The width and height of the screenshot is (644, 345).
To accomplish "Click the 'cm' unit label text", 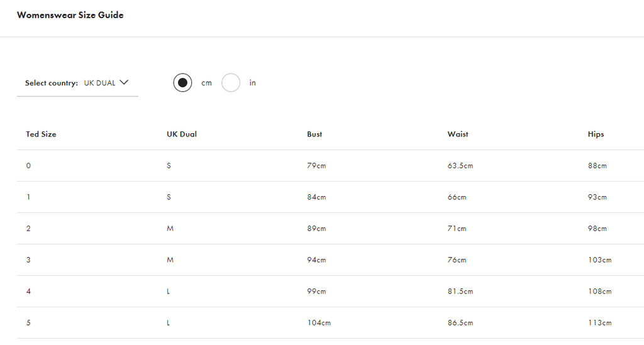I will click(206, 83).
